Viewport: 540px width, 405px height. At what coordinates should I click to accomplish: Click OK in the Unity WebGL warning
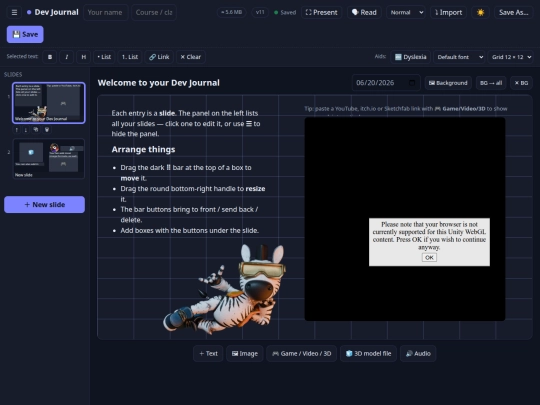[x=429, y=257]
